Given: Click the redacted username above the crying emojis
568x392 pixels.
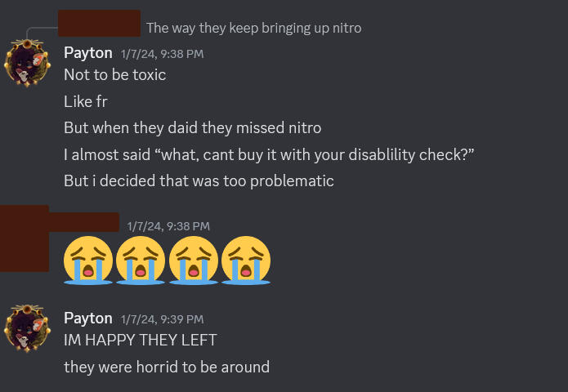Looking at the screenshot, I should tap(84, 222).
